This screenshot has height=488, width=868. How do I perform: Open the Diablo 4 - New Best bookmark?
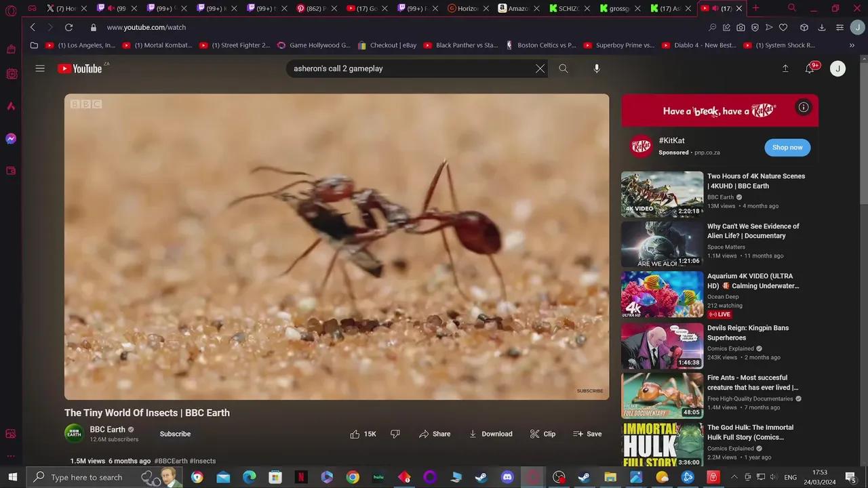(699, 45)
